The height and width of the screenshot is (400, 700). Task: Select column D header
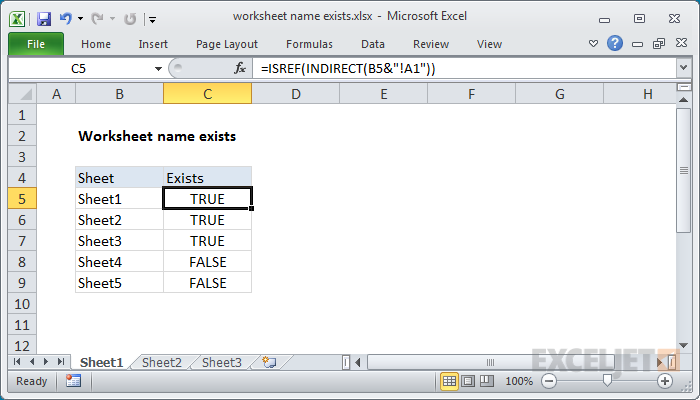pyautogui.click(x=296, y=94)
